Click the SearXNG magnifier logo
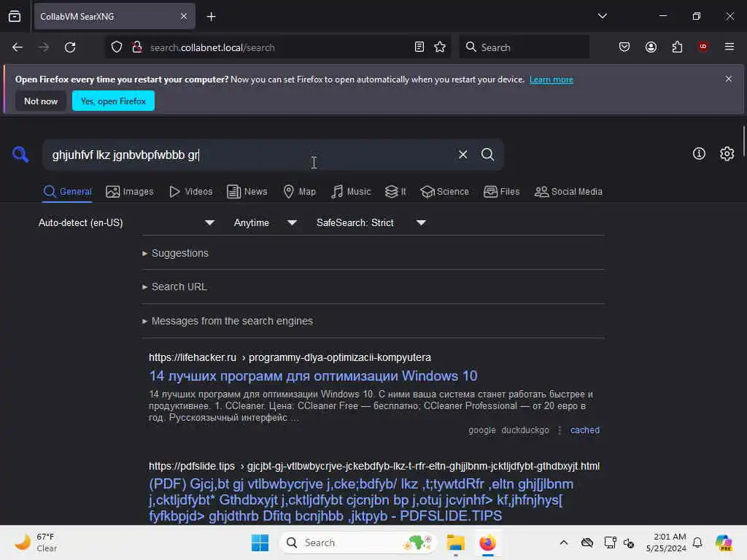Viewport: 747px width, 560px height. [x=20, y=155]
